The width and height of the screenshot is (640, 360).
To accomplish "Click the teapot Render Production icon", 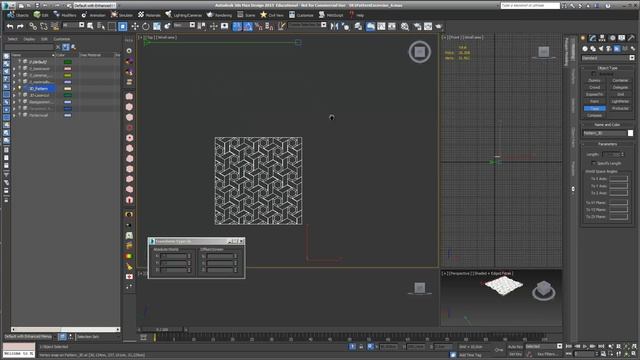I will pos(439,26).
